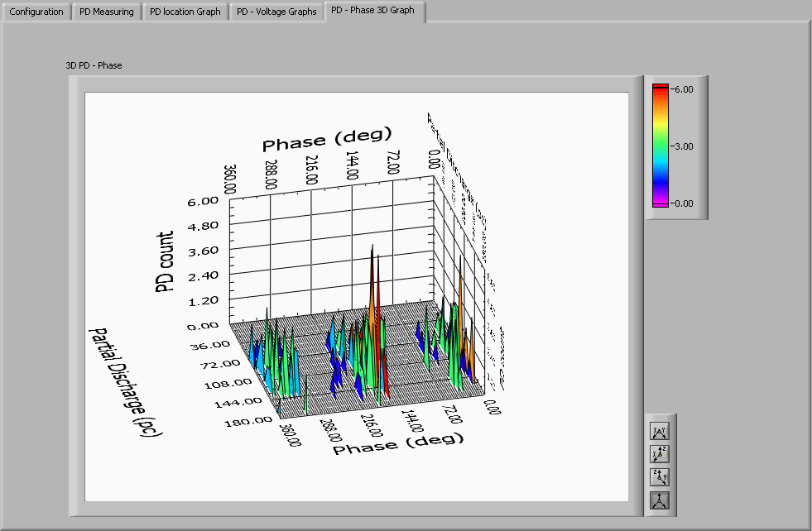Select the ZY plane projection icon

pos(660,476)
